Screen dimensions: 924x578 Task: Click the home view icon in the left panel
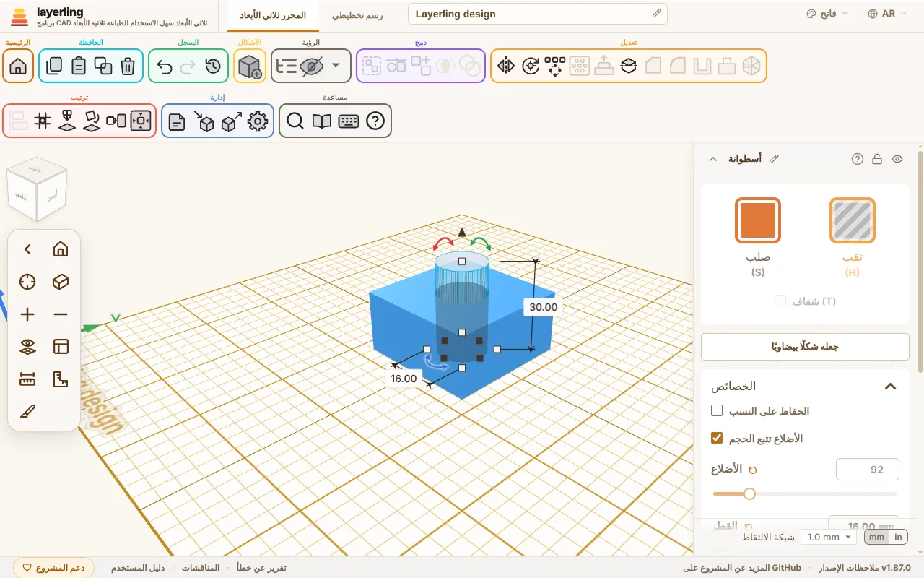[61, 249]
